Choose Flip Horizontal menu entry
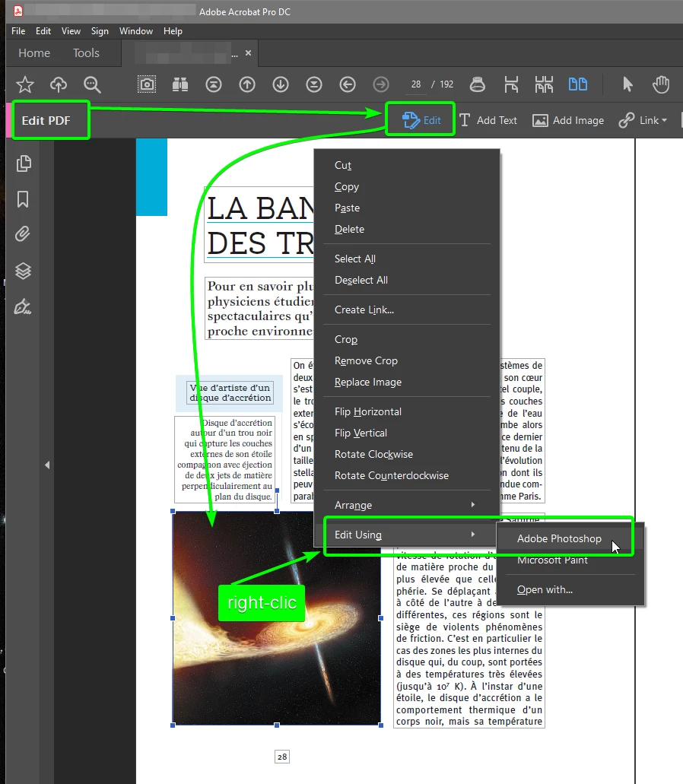 coord(407,411)
